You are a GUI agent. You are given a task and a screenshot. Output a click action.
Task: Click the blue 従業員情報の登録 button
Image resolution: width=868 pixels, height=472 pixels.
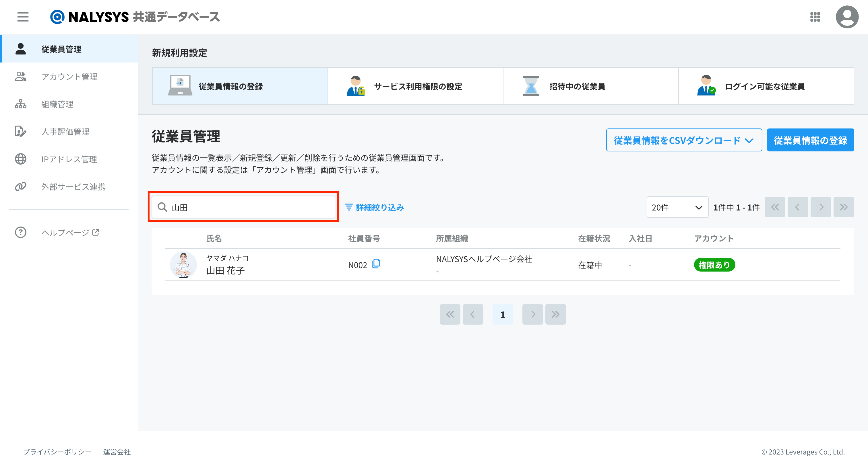810,140
